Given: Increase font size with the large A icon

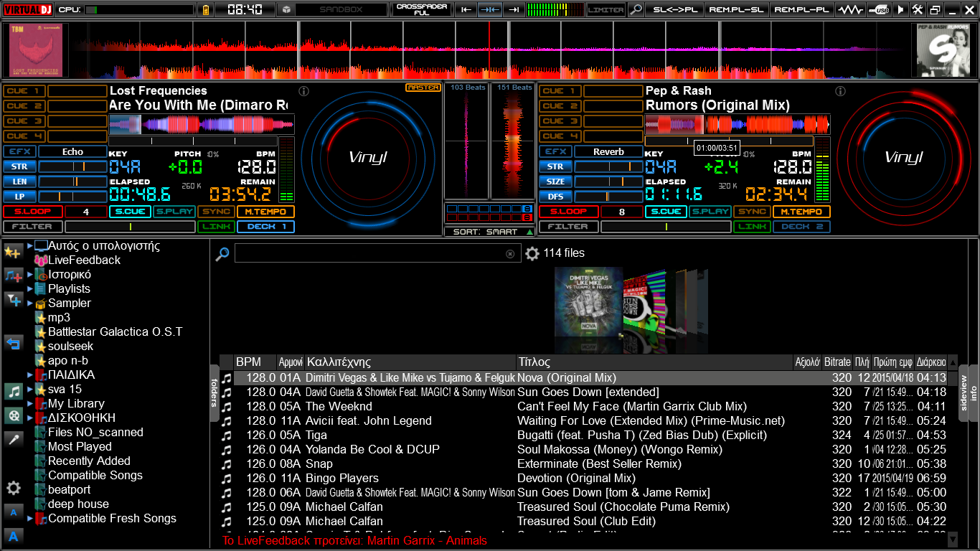Looking at the screenshot, I should [x=13, y=535].
